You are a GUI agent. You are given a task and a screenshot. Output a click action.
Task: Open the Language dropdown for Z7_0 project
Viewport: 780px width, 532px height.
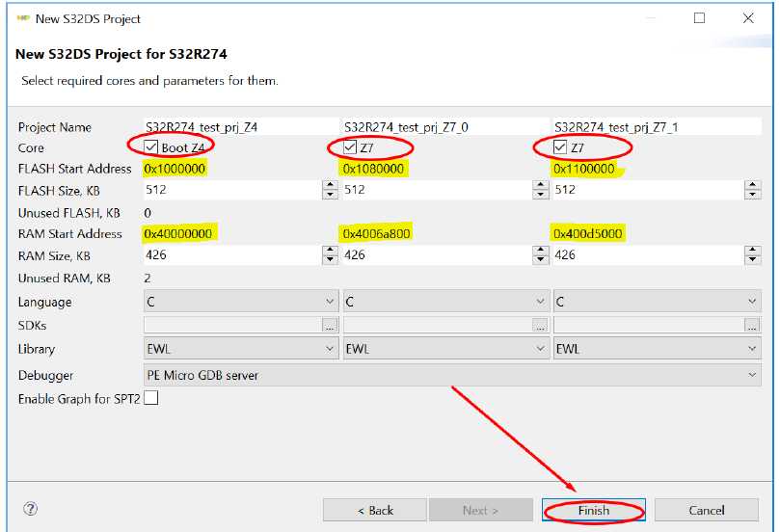click(x=445, y=302)
